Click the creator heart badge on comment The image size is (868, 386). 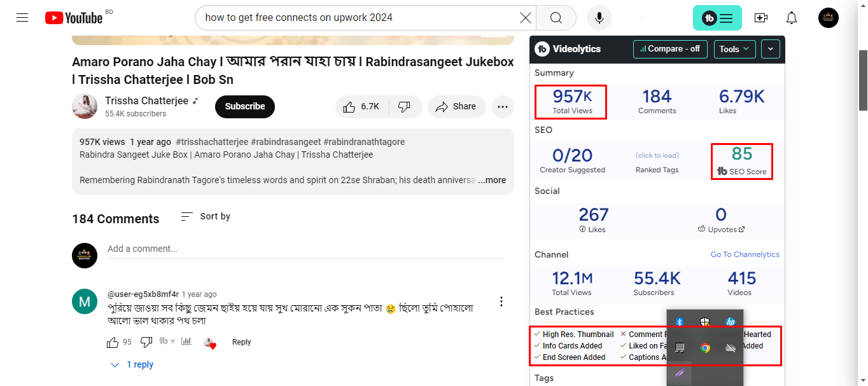coord(210,343)
